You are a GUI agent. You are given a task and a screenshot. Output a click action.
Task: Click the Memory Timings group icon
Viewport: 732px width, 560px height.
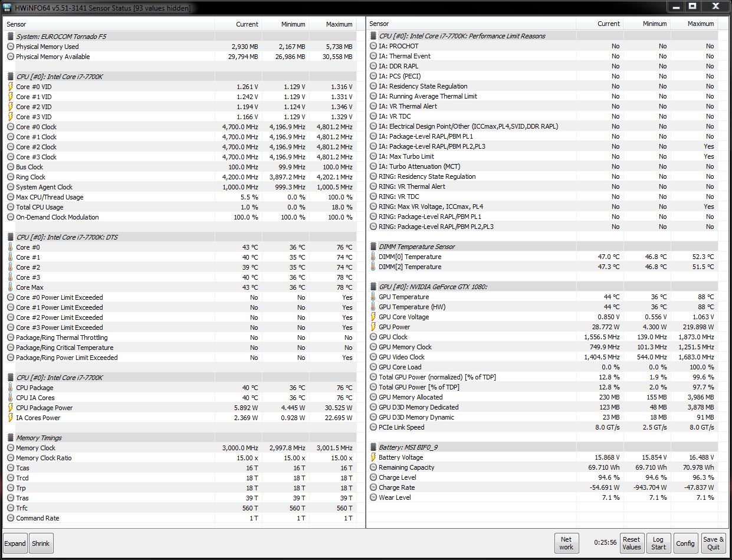click(x=11, y=438)
